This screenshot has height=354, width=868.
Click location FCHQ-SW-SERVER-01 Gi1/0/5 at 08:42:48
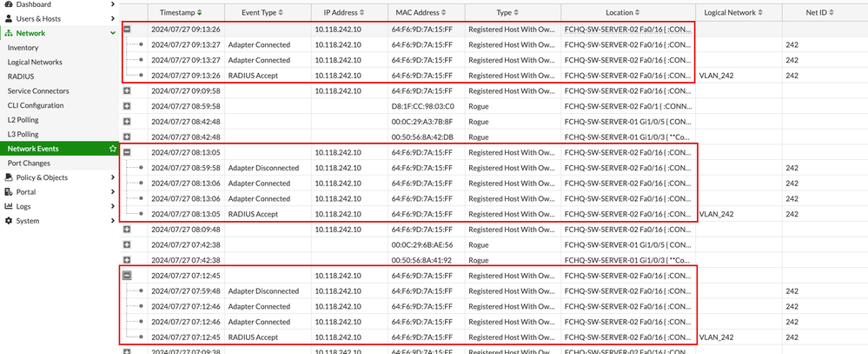[627, 122]
